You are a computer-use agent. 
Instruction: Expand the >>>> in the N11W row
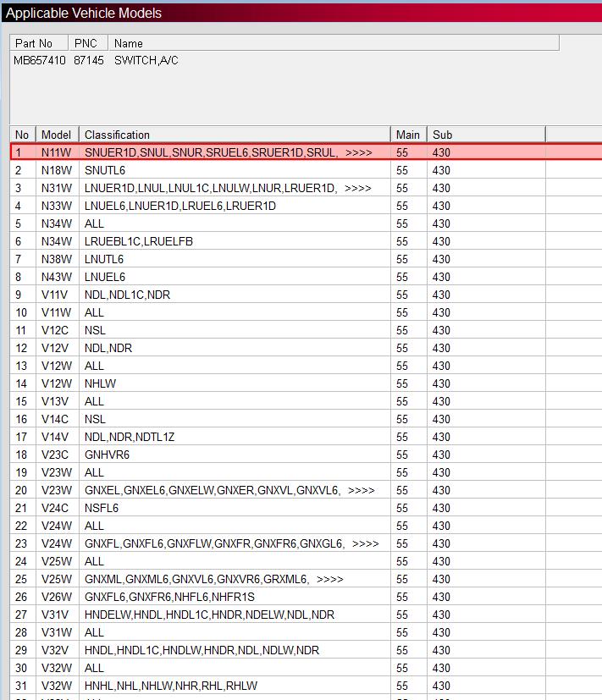click(x=358, y=152)
